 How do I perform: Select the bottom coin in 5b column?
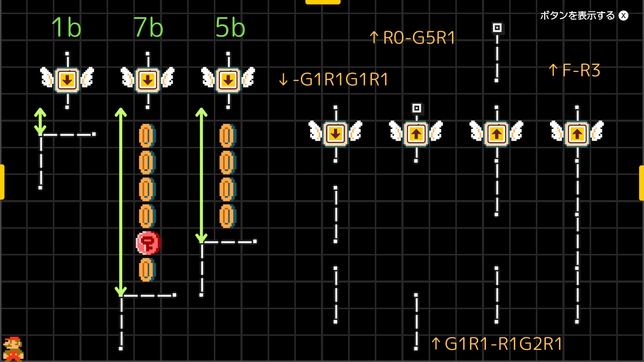pos(227,216)
